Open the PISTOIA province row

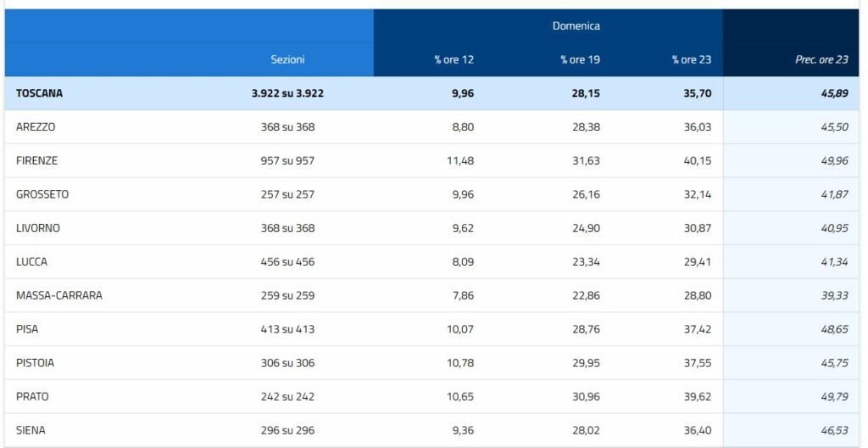(x=431, y=363)
